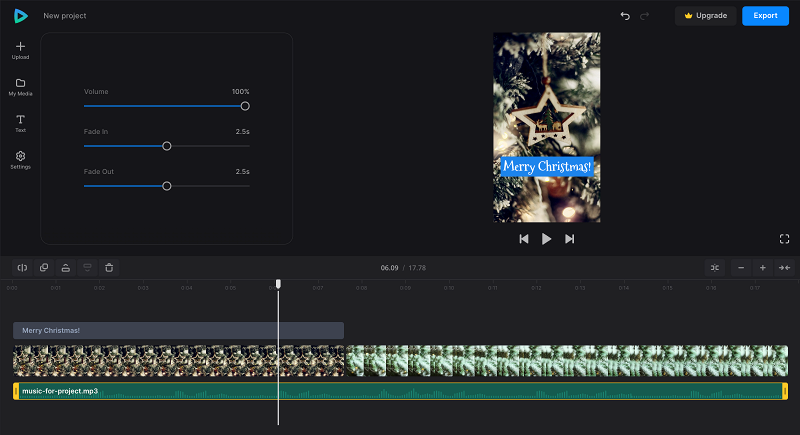Select the second green snowy video clip
The width and height of the screenshot is (800, 435).
[567, 361]
